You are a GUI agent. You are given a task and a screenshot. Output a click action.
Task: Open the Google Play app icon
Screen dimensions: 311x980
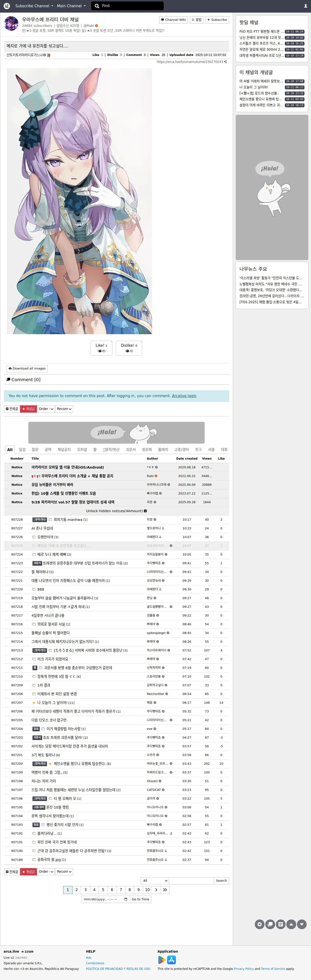[162, 960]
